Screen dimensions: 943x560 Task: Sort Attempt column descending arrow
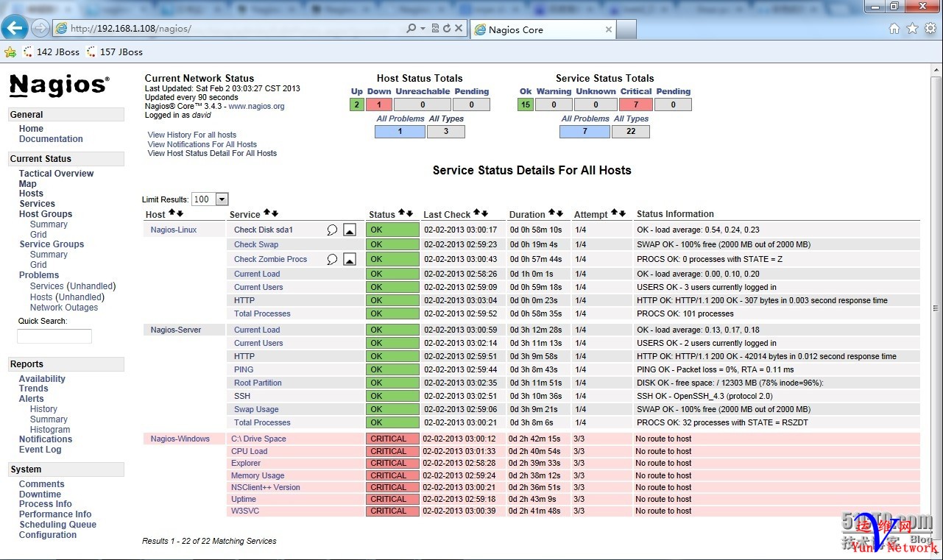(622, 213)
